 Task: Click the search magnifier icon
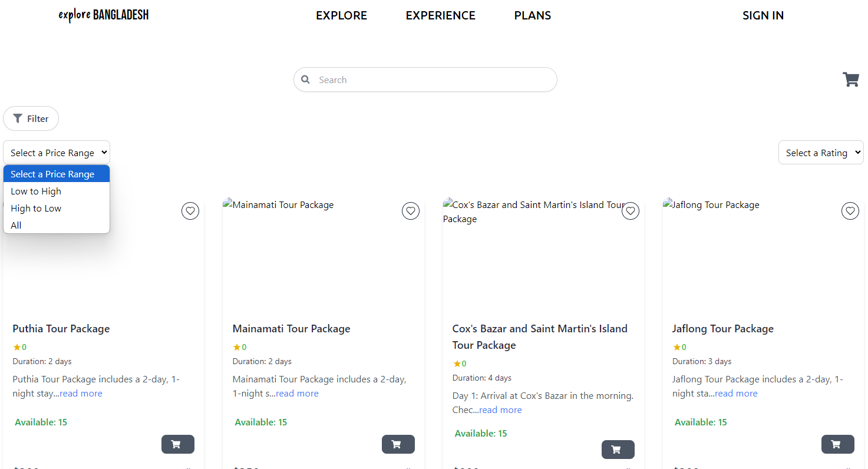pos(305,79)
